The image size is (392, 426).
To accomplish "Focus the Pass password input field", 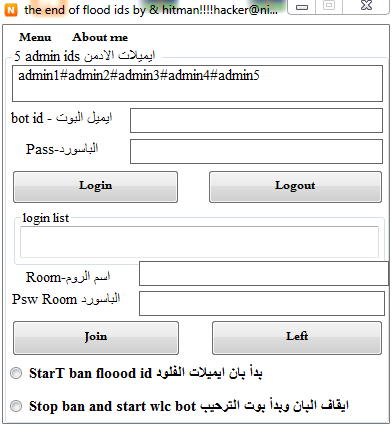I will click(256, 151).
